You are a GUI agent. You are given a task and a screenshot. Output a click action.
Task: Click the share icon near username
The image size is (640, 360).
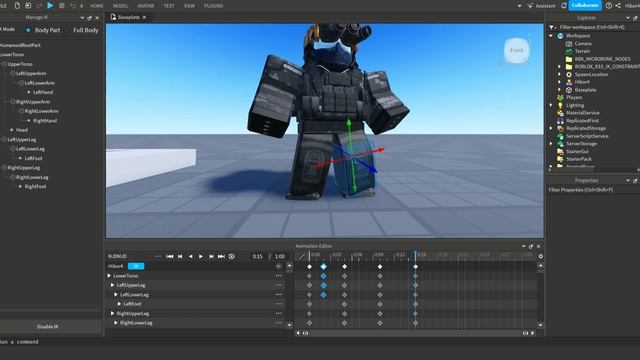[x=618, y=6]
